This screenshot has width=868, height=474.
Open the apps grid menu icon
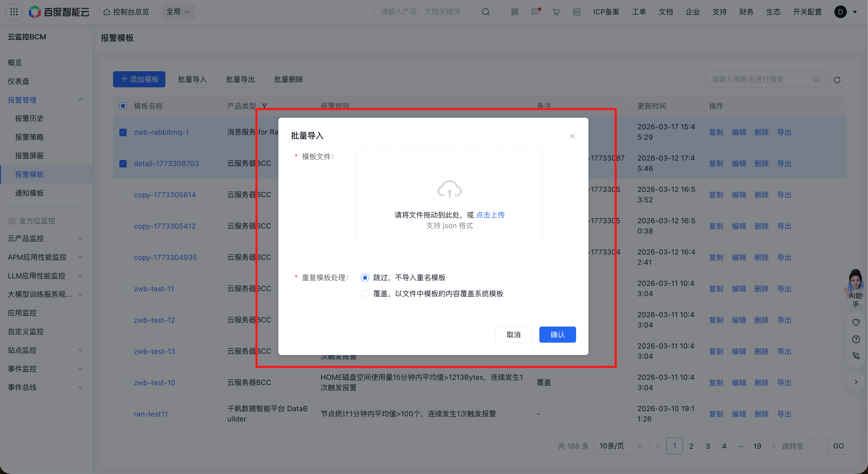pos(14,12)
